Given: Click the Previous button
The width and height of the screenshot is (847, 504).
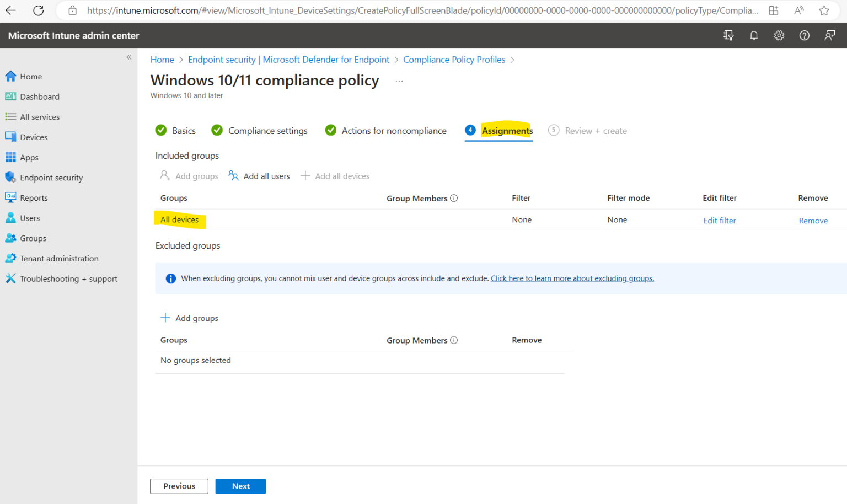Looking at the screenshot, I should [x=179, y=486].
